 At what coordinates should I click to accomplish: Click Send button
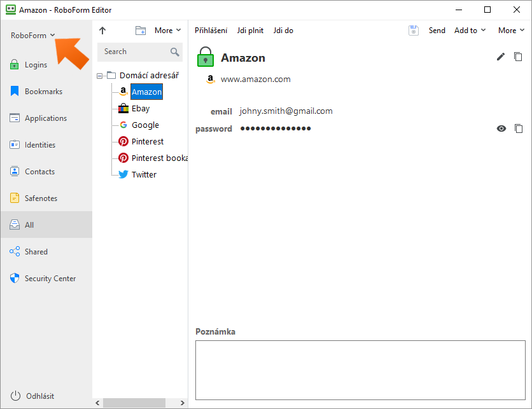(437, 31)
